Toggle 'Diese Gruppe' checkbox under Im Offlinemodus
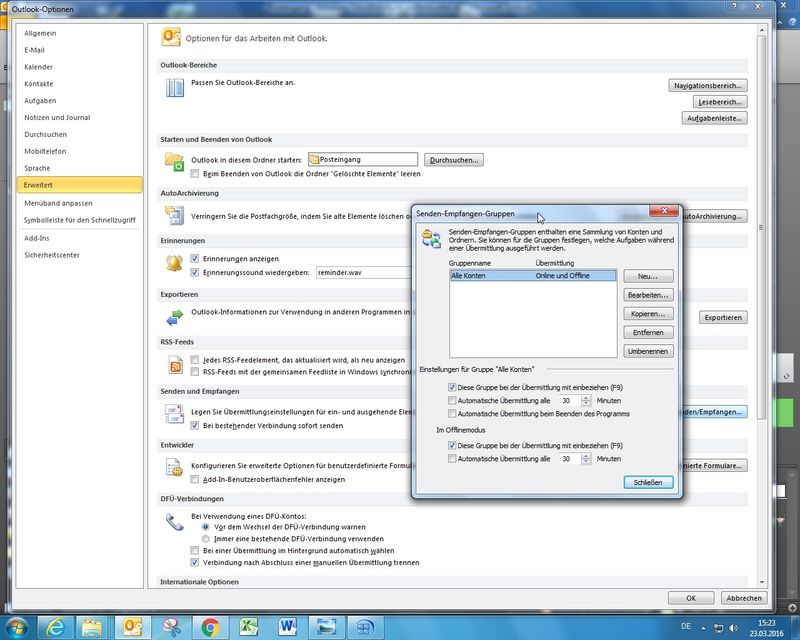The width and height of the screenshot is (800, 640). click(x=453, y=445)
